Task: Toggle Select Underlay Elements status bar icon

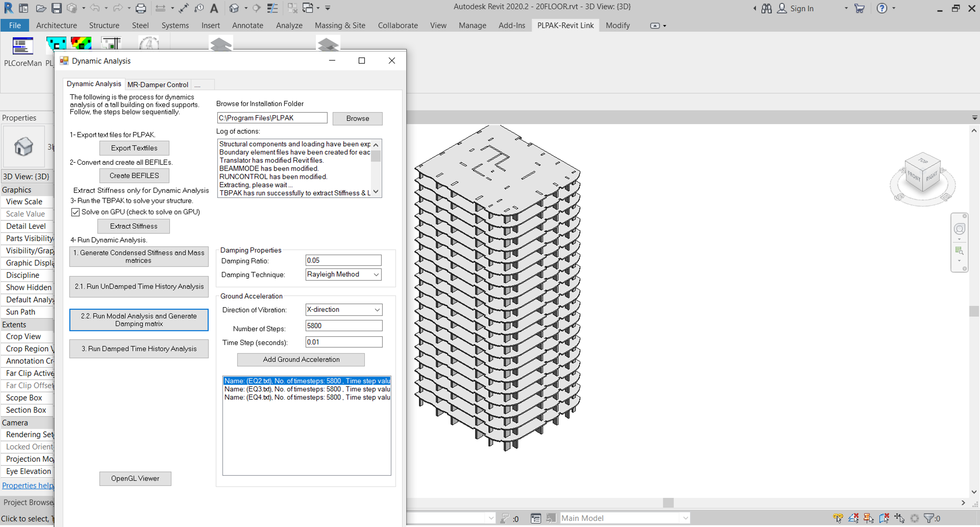Action: click(x=853, y=518)
